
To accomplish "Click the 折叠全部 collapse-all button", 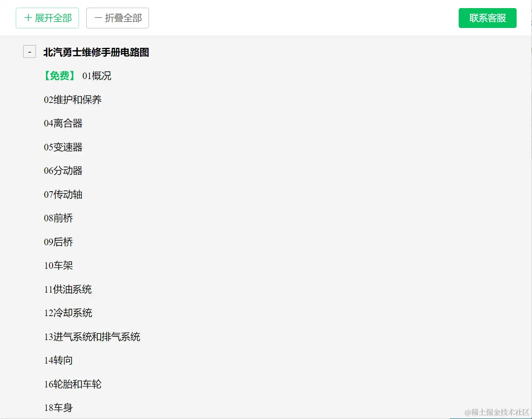I will (x=117, y=18).
